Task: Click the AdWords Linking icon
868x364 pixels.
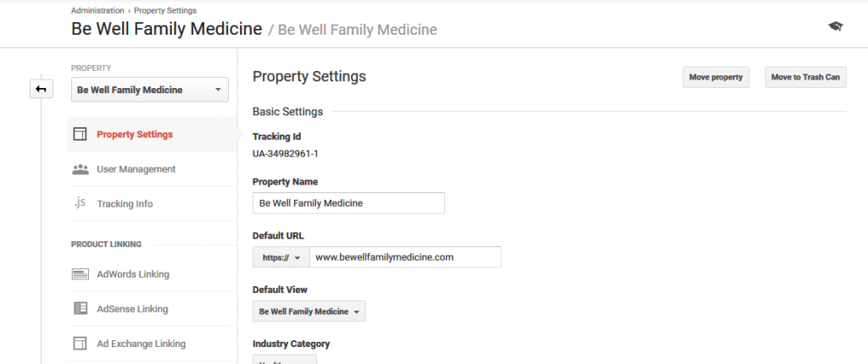Action: [x=81, y=273]
